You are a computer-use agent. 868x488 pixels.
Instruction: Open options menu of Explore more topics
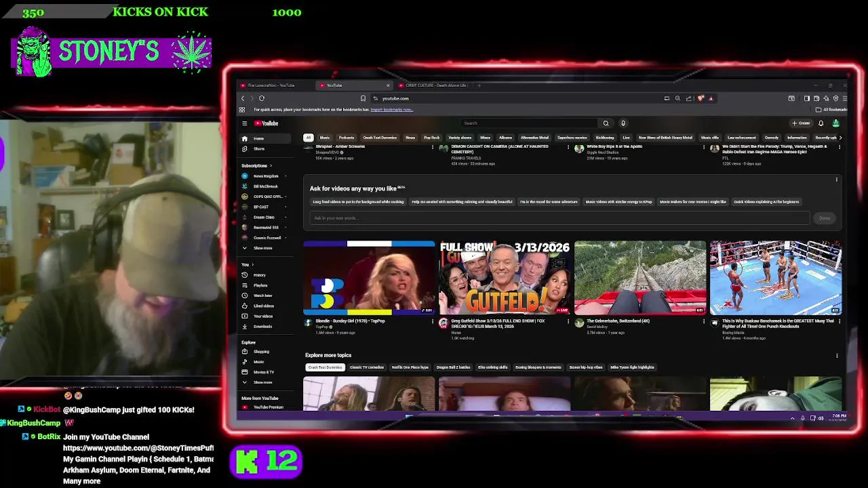coord(837,355)
